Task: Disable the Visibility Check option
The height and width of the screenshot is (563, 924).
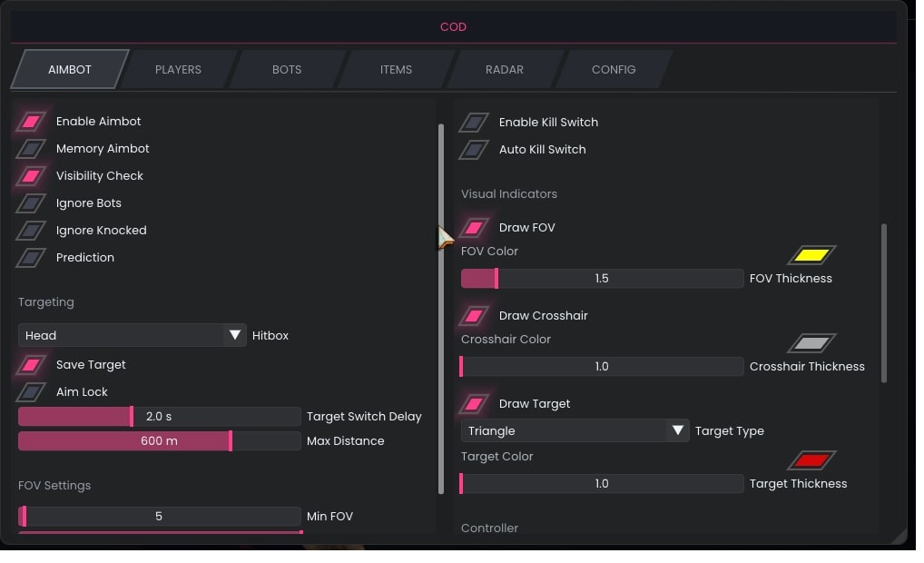Action: click(32, 176)
